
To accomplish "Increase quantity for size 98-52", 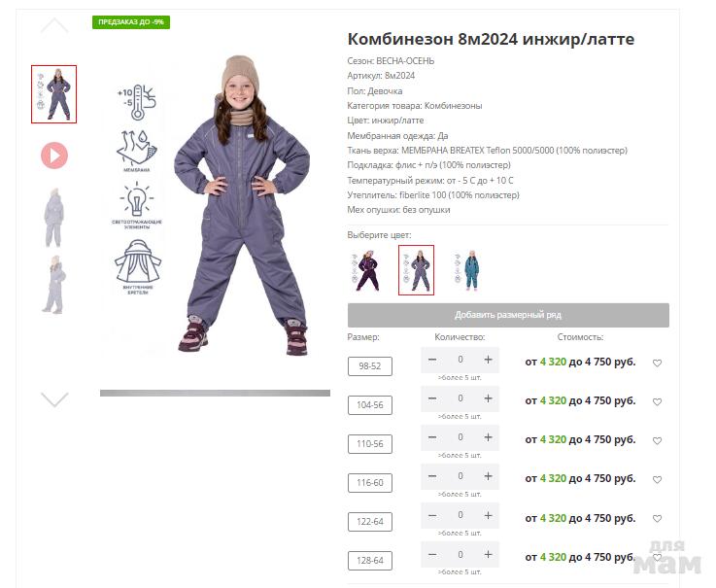I will (x=488, y=360).
